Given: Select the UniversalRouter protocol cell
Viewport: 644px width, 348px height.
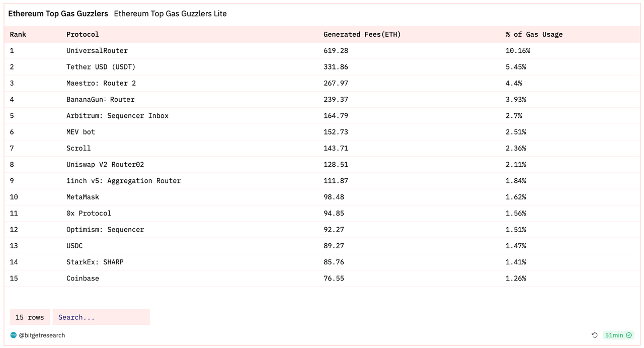Looking at the screenshot, I should 97,50.
